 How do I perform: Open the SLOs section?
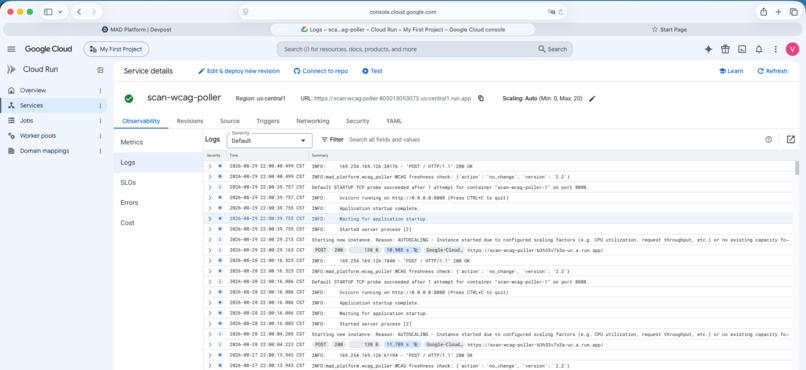[x=159, y=182]
